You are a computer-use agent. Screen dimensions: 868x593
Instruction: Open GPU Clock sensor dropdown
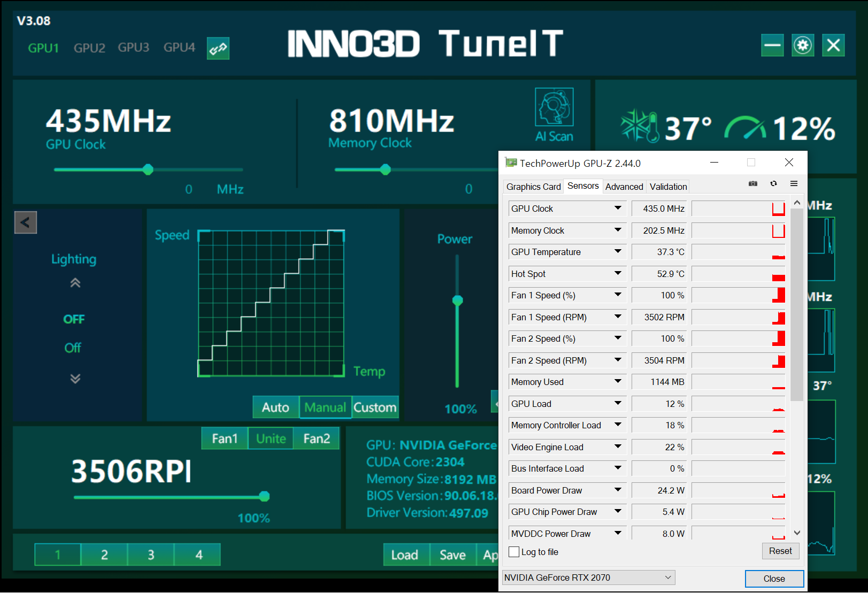pyautogui.click(x=618, y=209)
